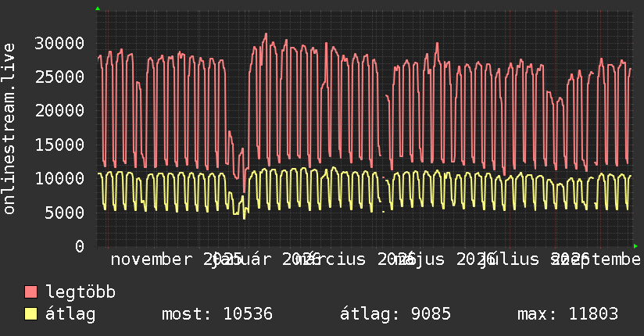Click the onlinestream.live vertical axis title
This screenshot has height=336, width=644.
click(9, 129)
